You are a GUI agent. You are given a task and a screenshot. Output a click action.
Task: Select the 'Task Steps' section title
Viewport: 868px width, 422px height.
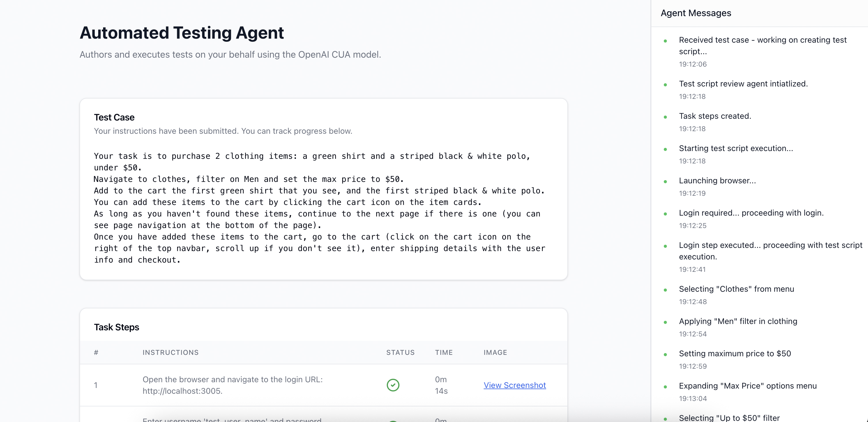(116, 327)
